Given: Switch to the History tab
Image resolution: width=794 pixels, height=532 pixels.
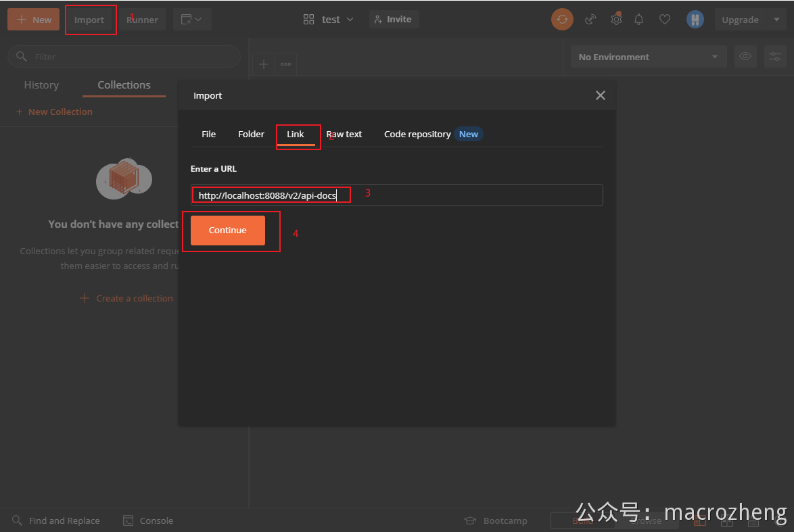Looking at the screenshot, I should coord(41,85).
